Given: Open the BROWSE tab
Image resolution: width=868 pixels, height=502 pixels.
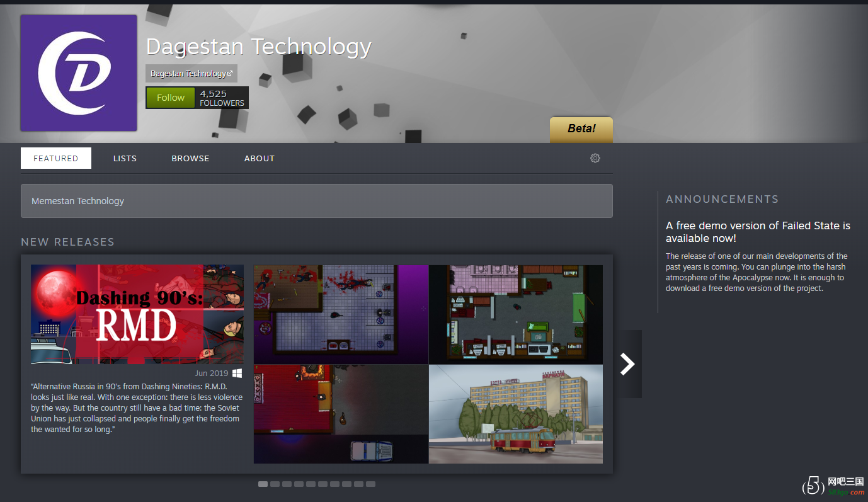Looking at the screenshot, I should click(190, 158).
